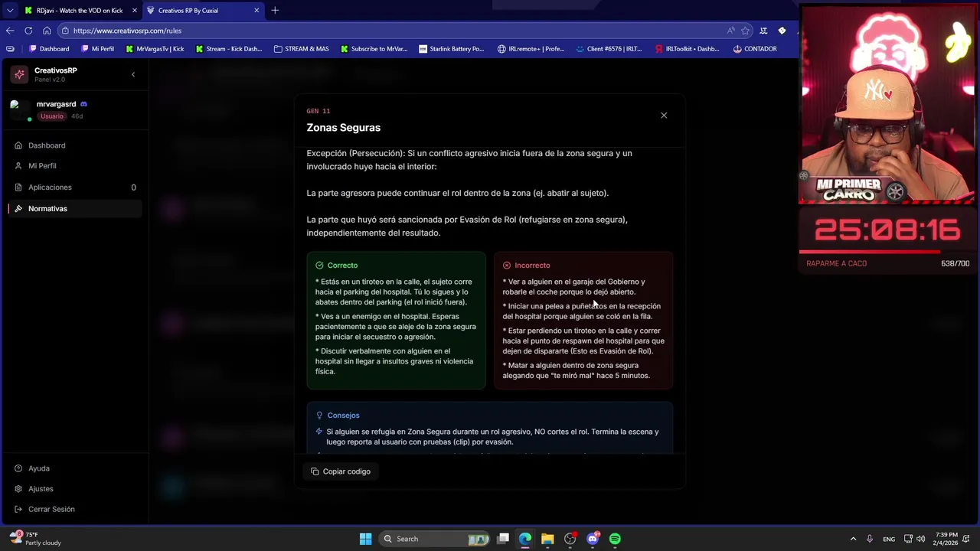Click the Zonas Seguras title
Viewport: 980px width, 551px height.
343,128
